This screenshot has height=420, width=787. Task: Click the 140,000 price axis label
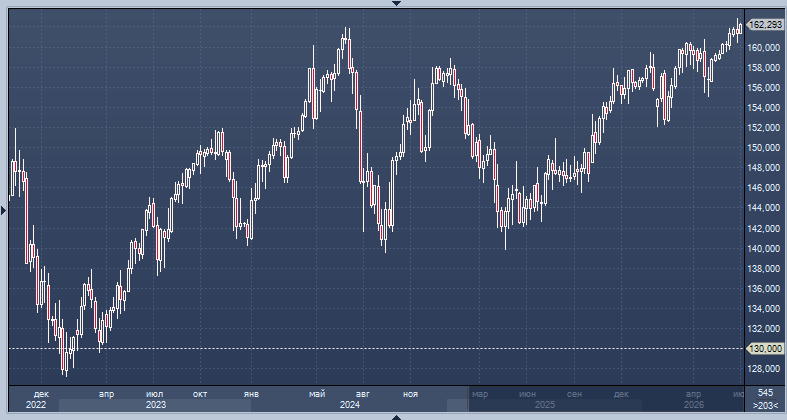(766, 248)
